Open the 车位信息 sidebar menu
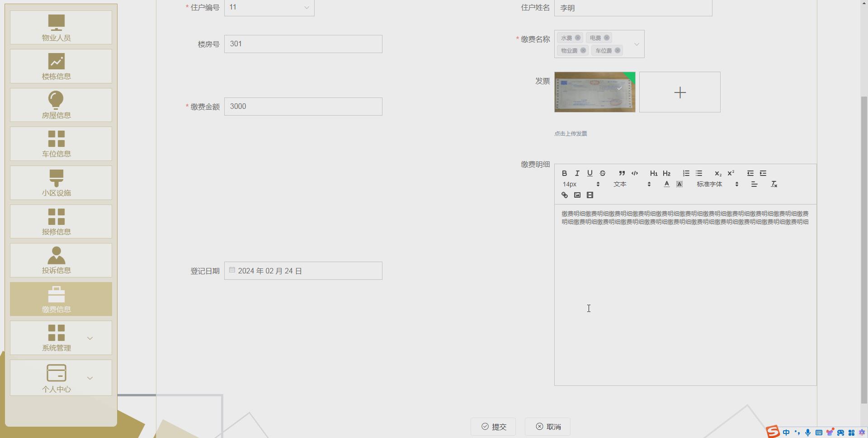This screenshot has height=438, width=868. point(61,144)
